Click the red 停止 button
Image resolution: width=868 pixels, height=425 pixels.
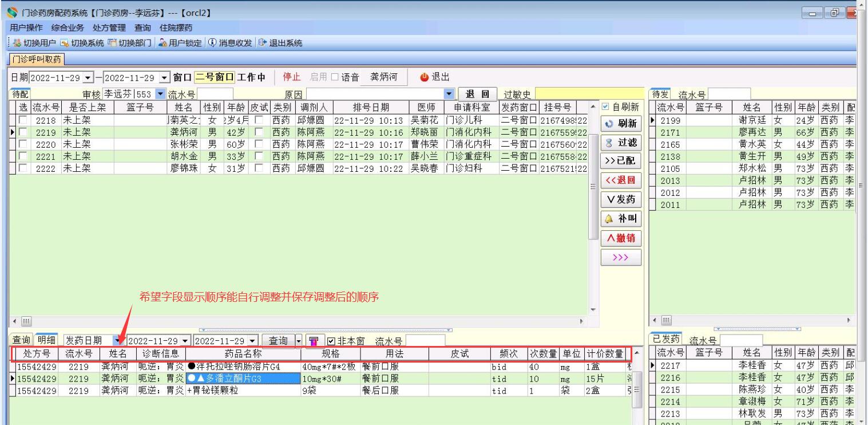[x=292, y=77]
